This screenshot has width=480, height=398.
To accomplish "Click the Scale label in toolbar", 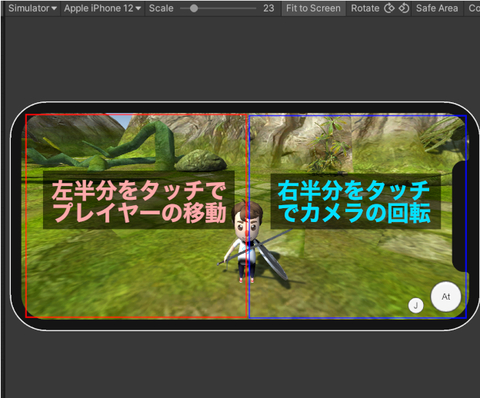I will tap(161, 8).
